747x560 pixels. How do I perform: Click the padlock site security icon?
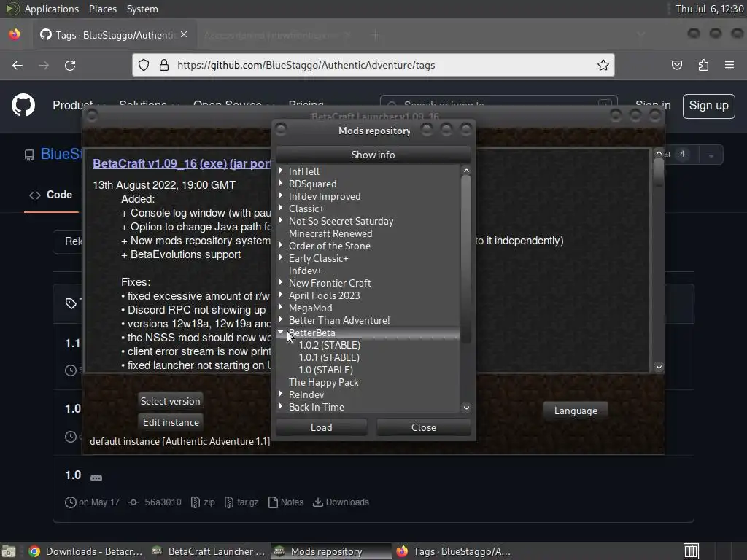point(164,65)
